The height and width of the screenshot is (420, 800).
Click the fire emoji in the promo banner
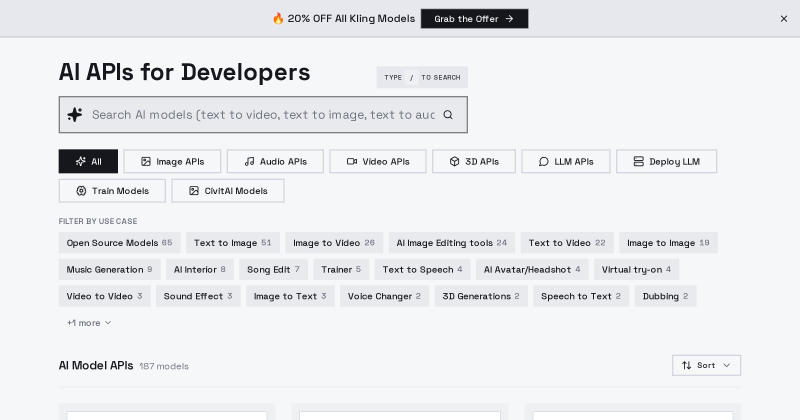tap(278, 19)
